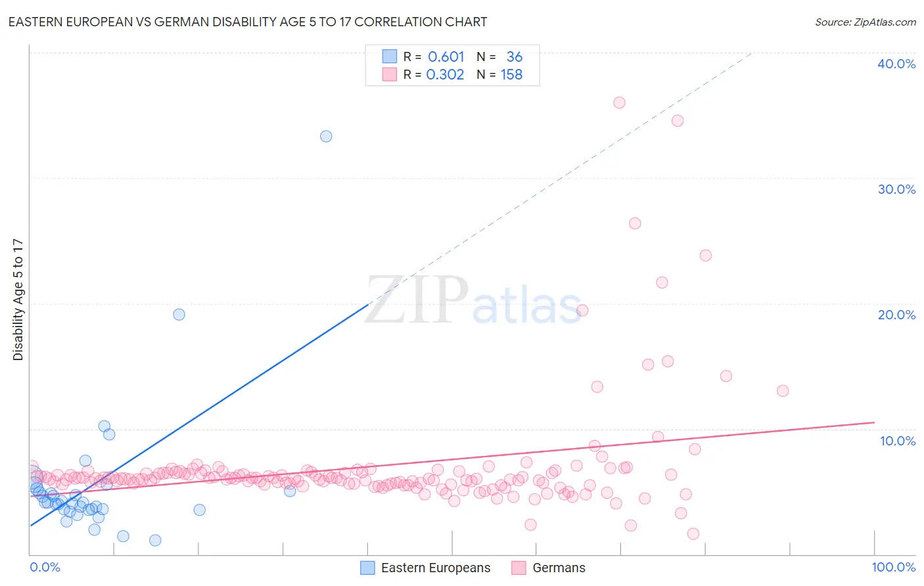
Task: Click the 0.0% x-axis label
Action: (45, 567)
